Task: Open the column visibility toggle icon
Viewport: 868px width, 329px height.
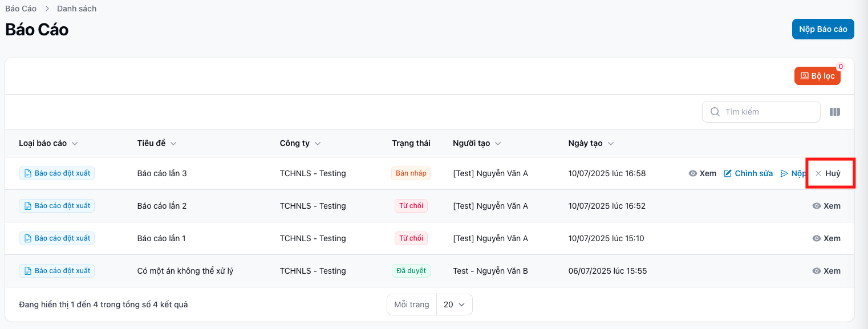Action: [834, 112]
